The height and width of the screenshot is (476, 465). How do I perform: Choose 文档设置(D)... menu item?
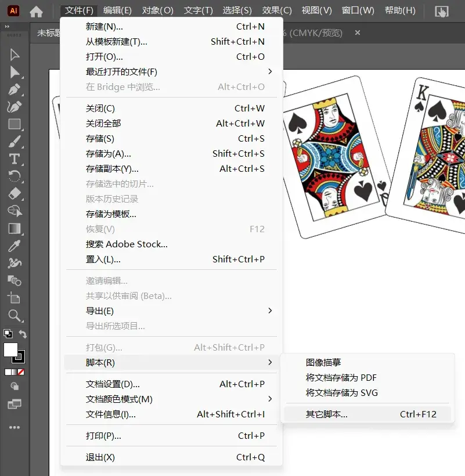(171, 384)
